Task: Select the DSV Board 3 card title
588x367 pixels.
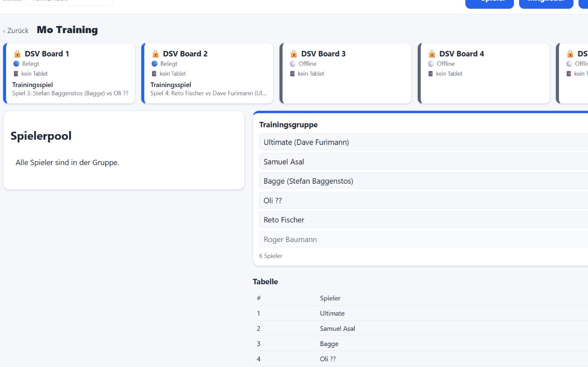Action: point(323,54)
